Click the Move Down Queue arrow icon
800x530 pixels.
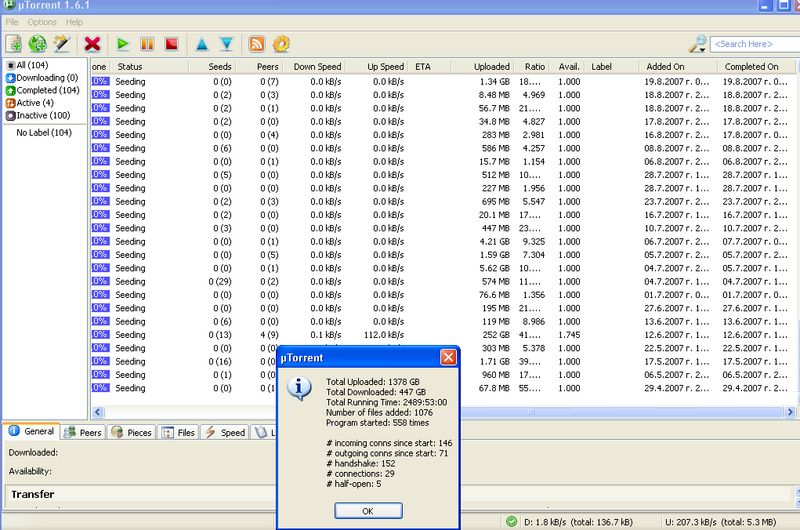(227, 44)
